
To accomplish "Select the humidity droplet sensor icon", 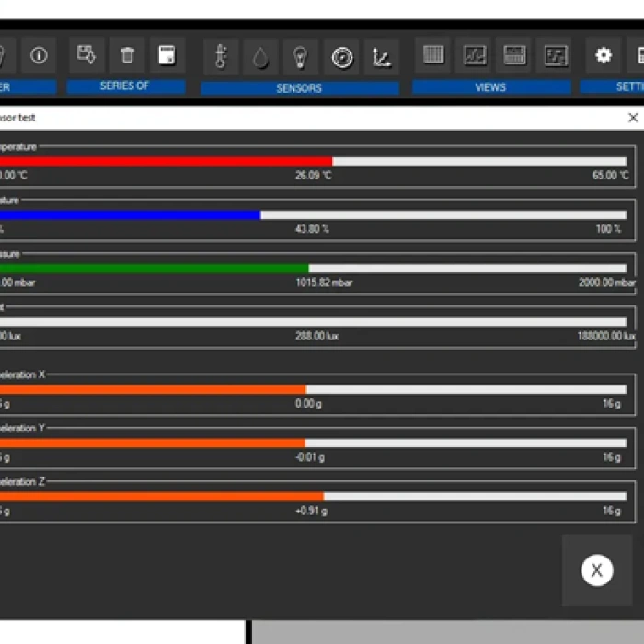I will click(x=260, y=56).
